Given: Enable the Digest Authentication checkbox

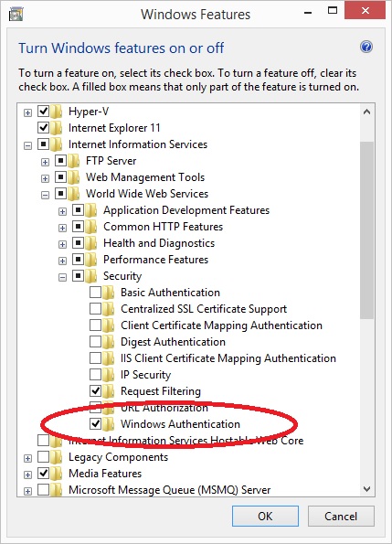Looking at the screenshot, I should click(x=95, y=341).
